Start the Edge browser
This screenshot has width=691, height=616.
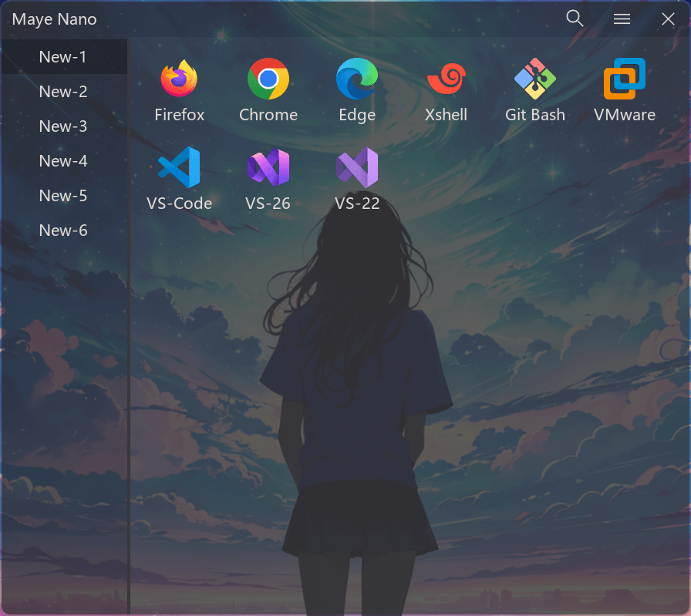point(356,79)
